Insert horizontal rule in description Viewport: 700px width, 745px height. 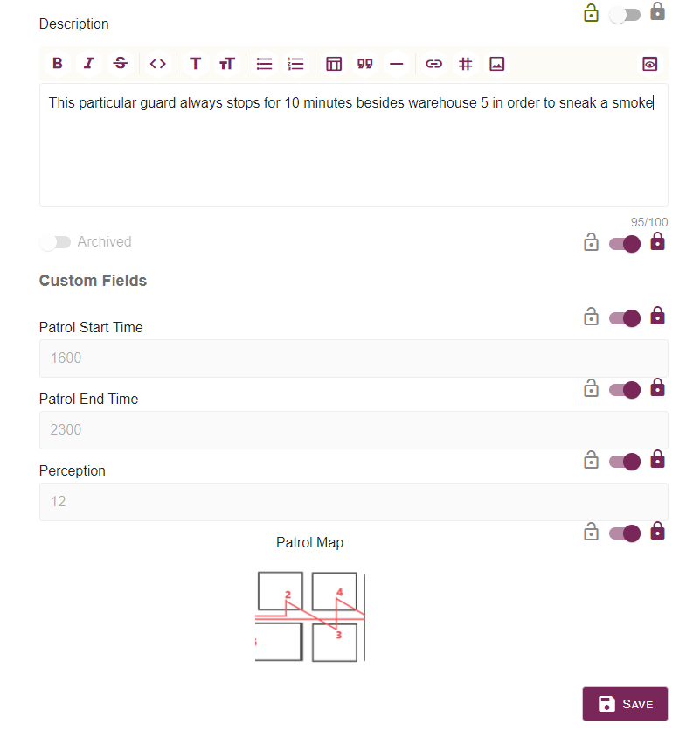point(396,64)
